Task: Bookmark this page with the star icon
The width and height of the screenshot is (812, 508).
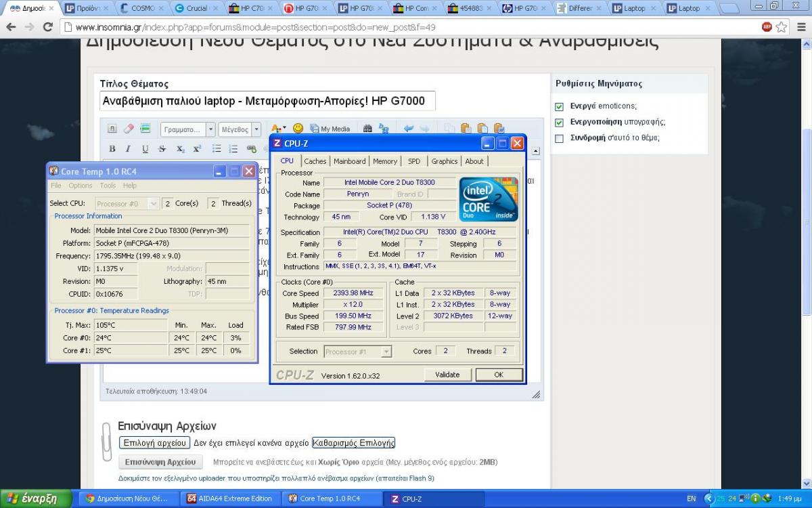Action: [782, 27]
